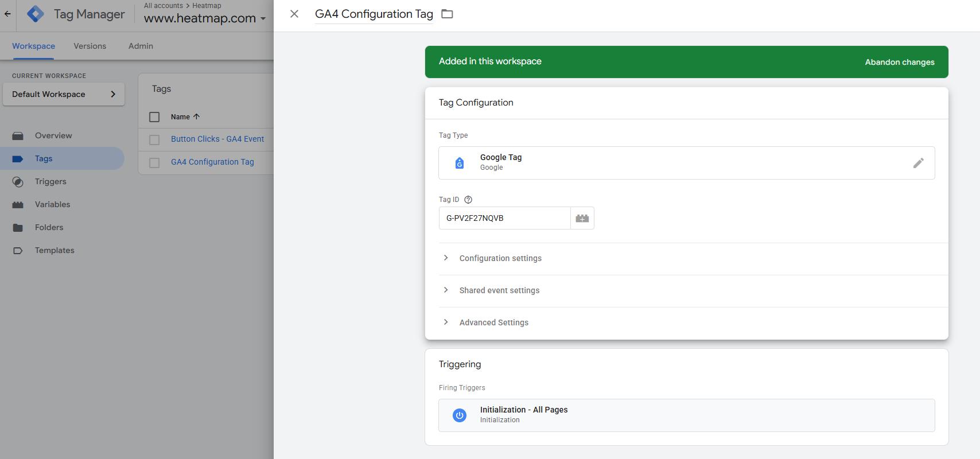Click the Overview sidebar icon
The image size is (980, 459).
18,136
